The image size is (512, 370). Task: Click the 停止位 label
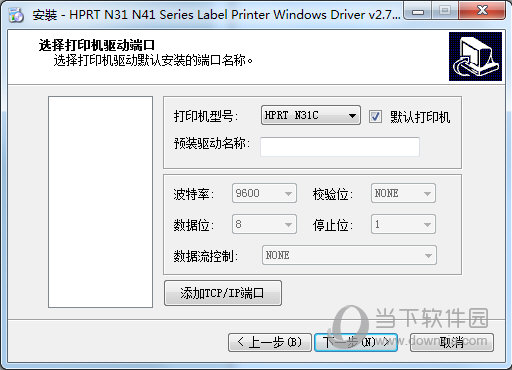coord(333,225)
